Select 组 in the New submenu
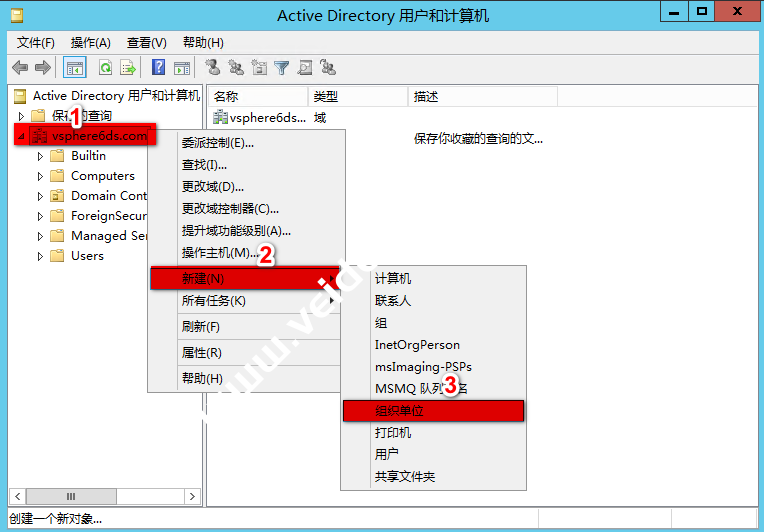 pos(434,323)
